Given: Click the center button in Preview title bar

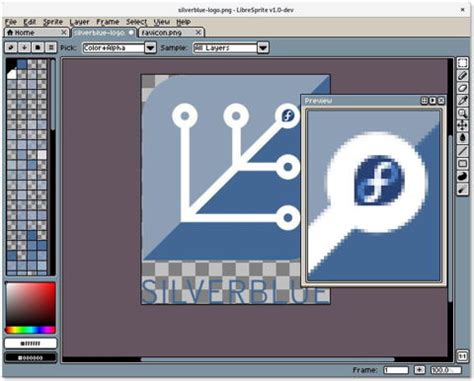Looking at the screenshot, I should tap(424, 100).
